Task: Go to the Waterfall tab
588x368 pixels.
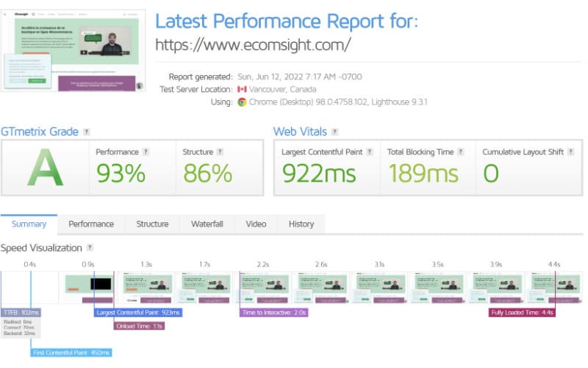Action: click(207, 224)
